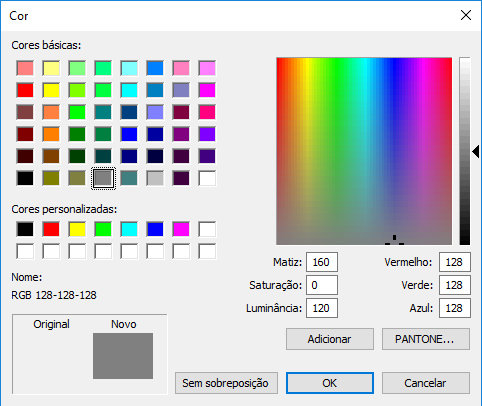Pick the magenta custom color swatch
This screenshot has width=482, height=406.
(x=181, y=229)
